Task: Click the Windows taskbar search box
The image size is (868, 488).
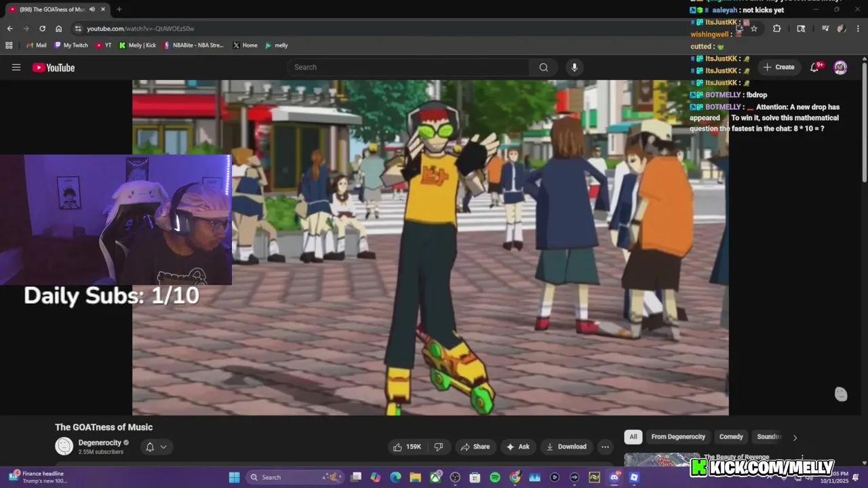Action: click(294, 477)
